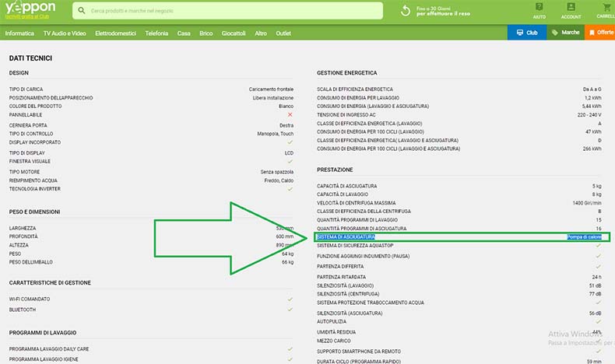Click the search magnifier icon
Viewport: 615px width, 364px height.
[x=82, y=11]
